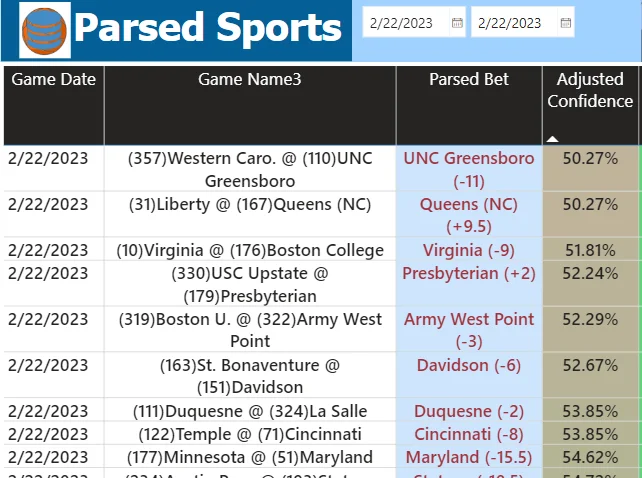
Task: Select the Army West Point (-3) bet
Action: pos(469,330)
